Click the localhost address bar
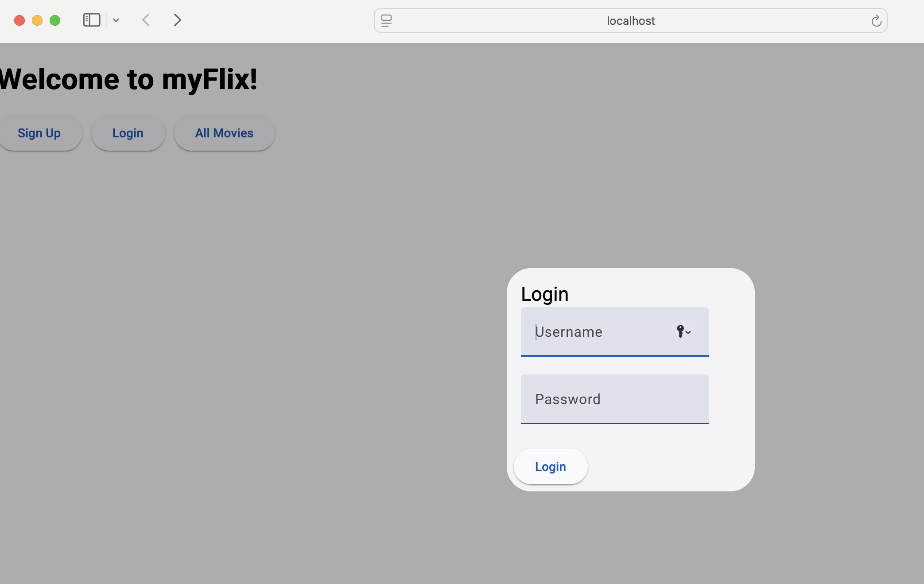The height and width of the screenshot is (584, 924). (x=630, y=21)
